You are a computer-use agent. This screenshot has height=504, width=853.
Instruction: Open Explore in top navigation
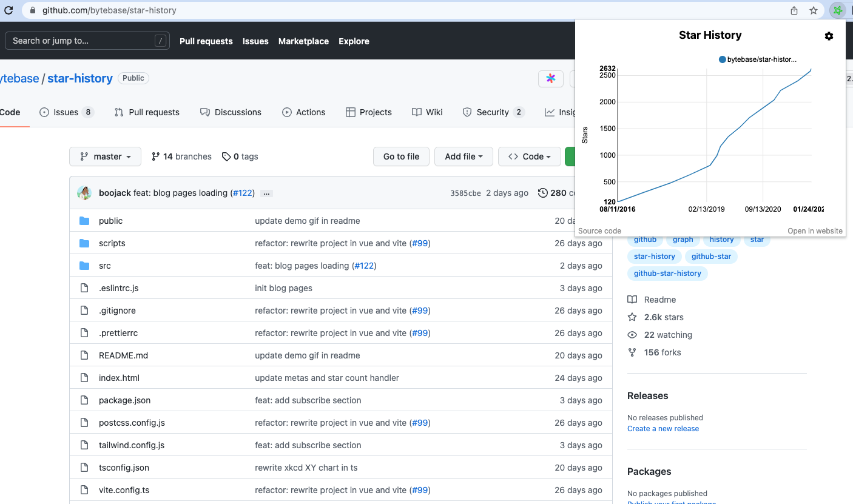tap(354, 41)
